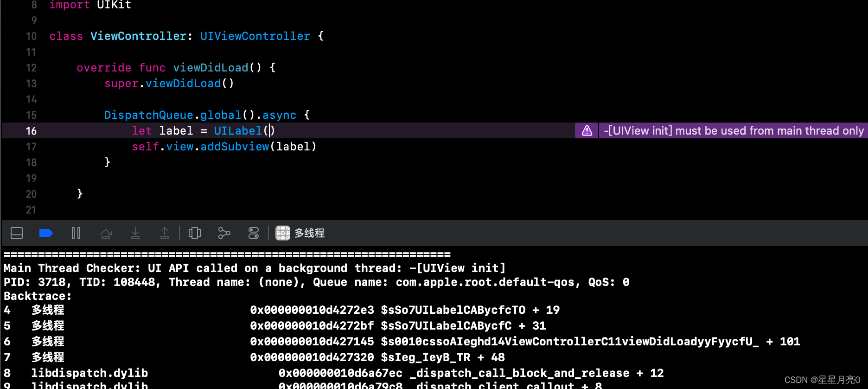868x389 pixels.
Task: Open the Debug View Hierarchy tool
Action: pyautogui.click(x=195, y=233)
